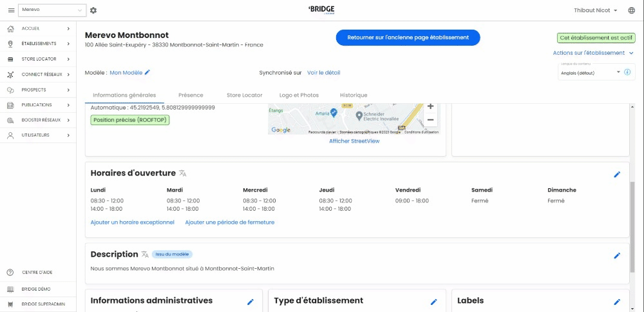Click the Bridge Superadmin icon
Screen dimensions: 644x312
[x=11, y=304]
